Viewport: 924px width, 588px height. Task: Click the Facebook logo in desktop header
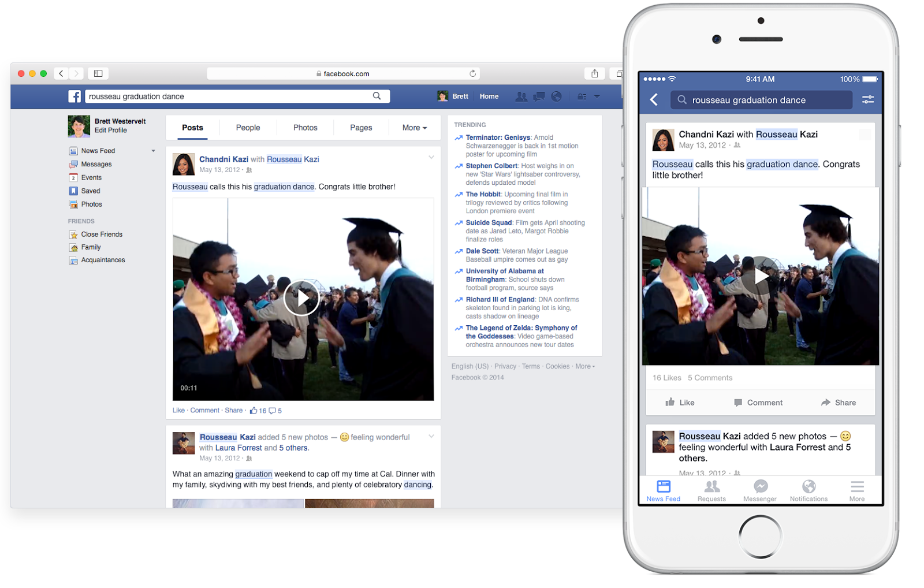(74, 96)
